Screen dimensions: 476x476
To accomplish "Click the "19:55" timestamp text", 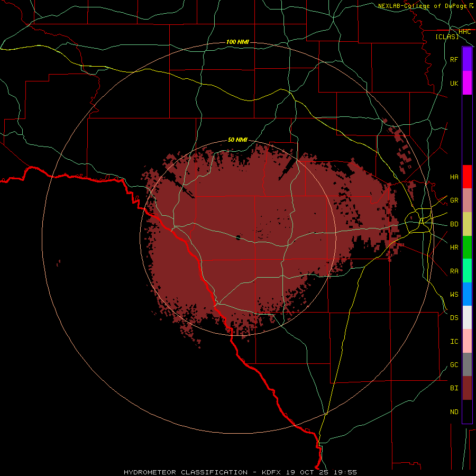I will [345, 472].
